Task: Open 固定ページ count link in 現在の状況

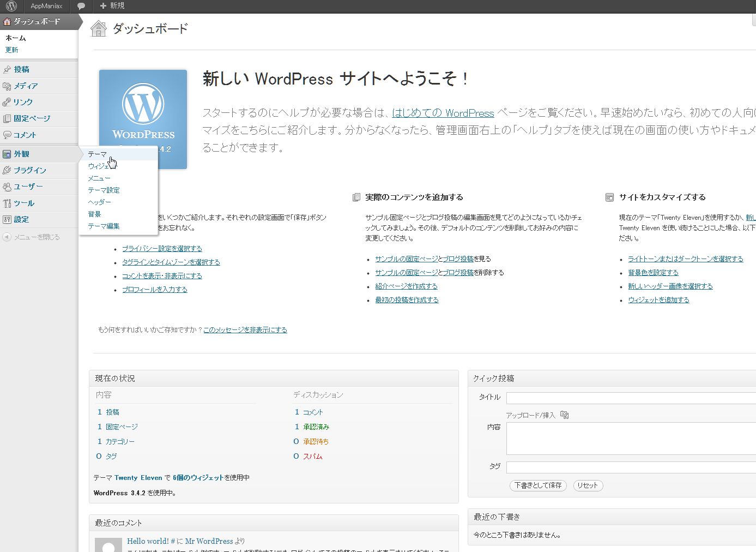Action: point(122,427)
